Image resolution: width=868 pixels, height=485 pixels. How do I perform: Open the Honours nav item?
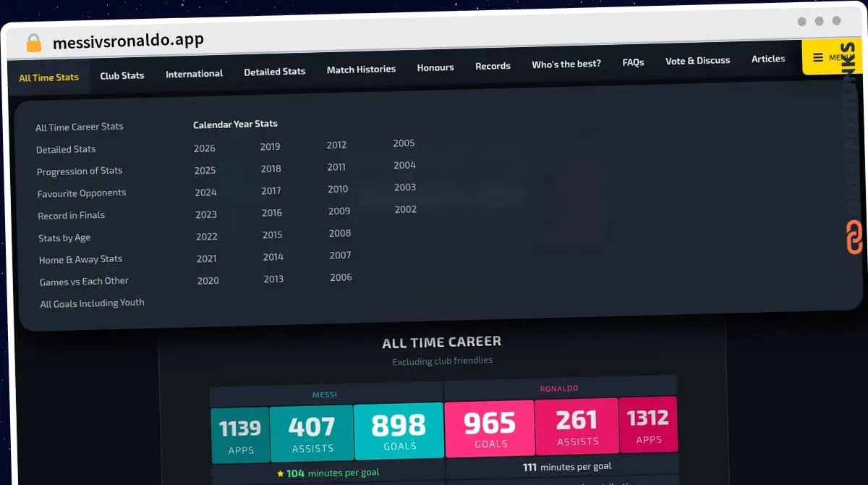[x=435, y=67]
